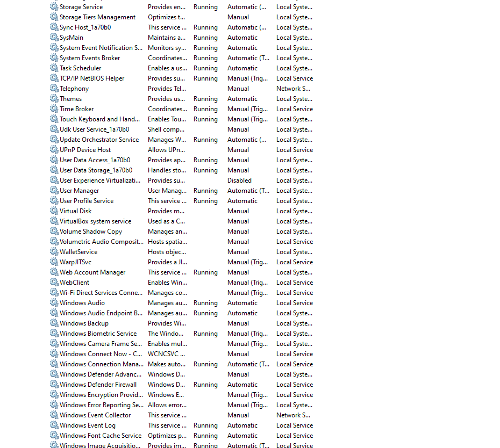Click the gear icon beside UPnP Device Host
Viewport: 500px width, 448px height.
pos(54,149)
